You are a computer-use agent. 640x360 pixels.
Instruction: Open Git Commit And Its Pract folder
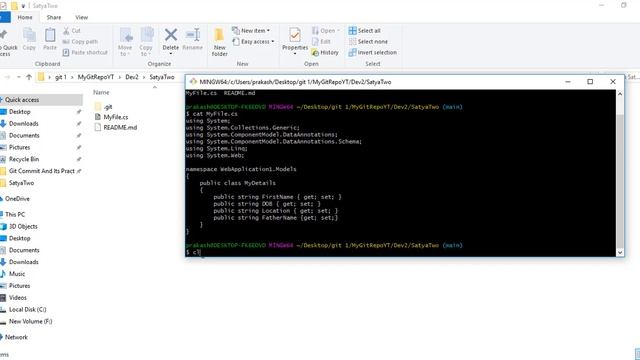click(x=41, y=171)
